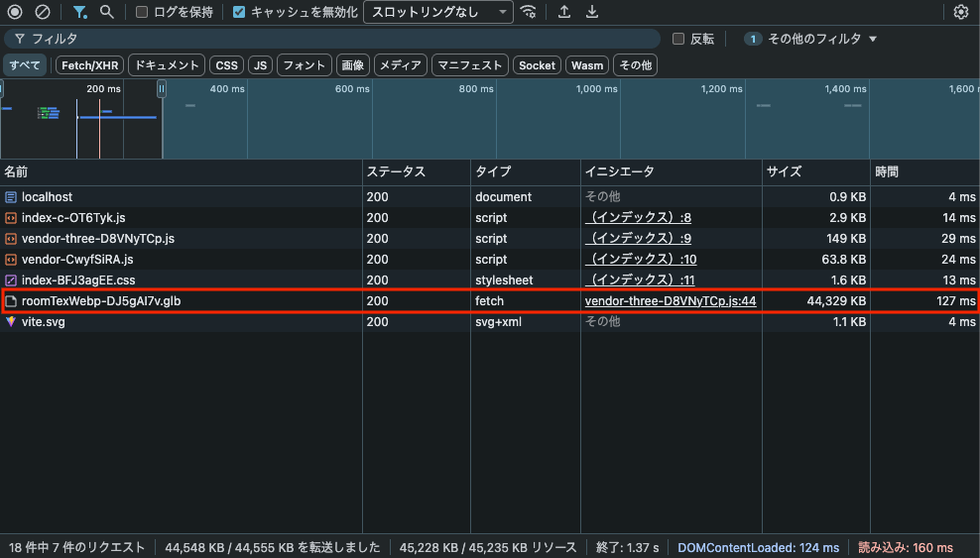Screen dimensions: 980x558
Task: Open vendor-three-D8VNyTCp.js:44 initiator link
Action: 671,300
